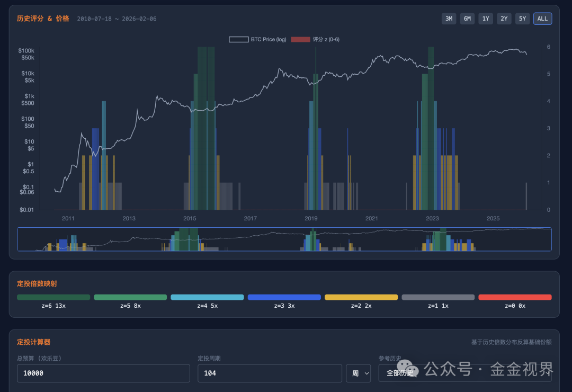Viewport: 572px width, 392px height.
Task: Focus the 定投周期 field showing 104
Action: (x=270, y=373)
